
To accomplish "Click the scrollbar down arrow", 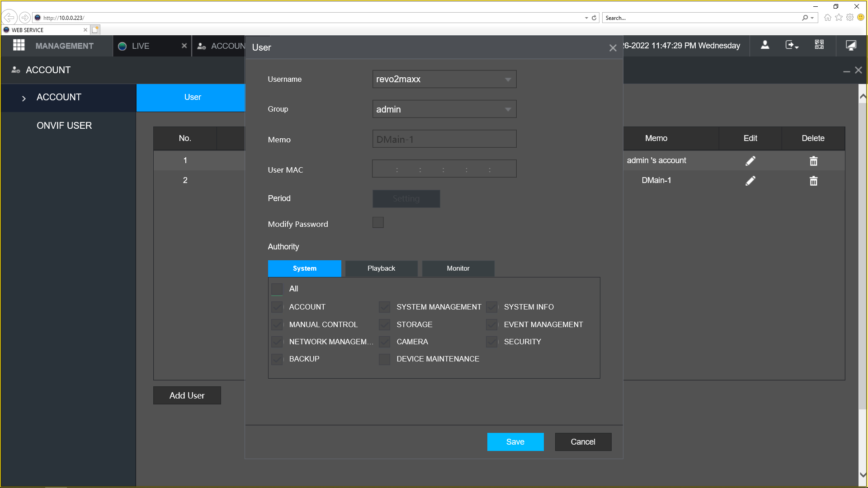I will 863,475.
